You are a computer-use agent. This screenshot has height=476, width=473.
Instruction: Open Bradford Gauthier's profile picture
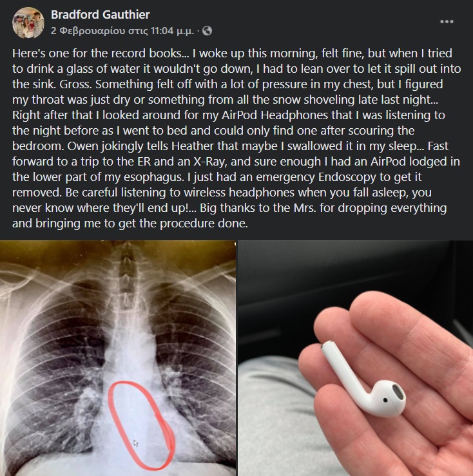click(28, 23)
